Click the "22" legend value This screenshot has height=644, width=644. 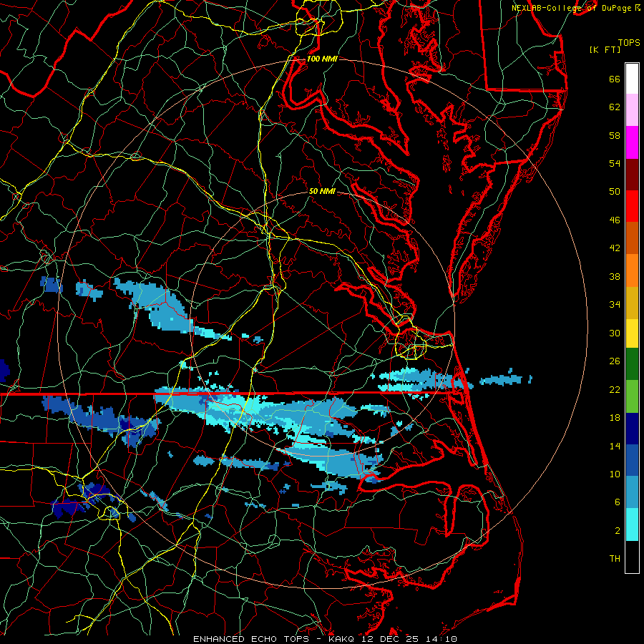click(615, 390)
